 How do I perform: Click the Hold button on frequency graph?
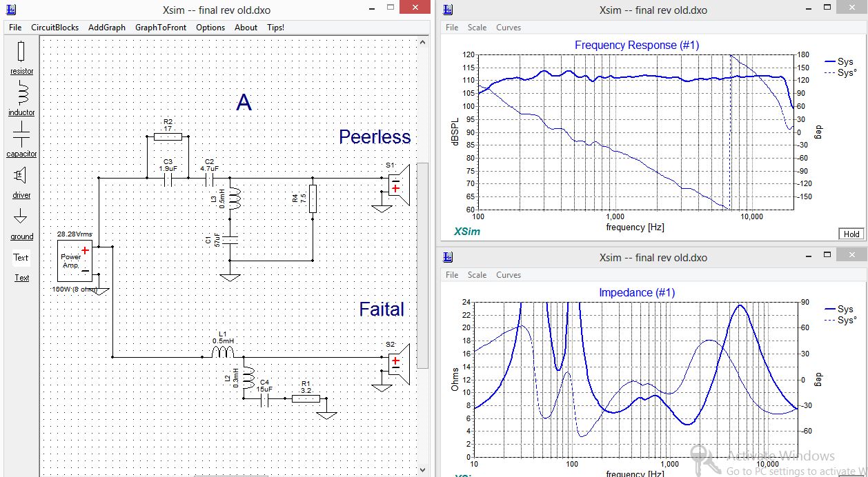851,234
